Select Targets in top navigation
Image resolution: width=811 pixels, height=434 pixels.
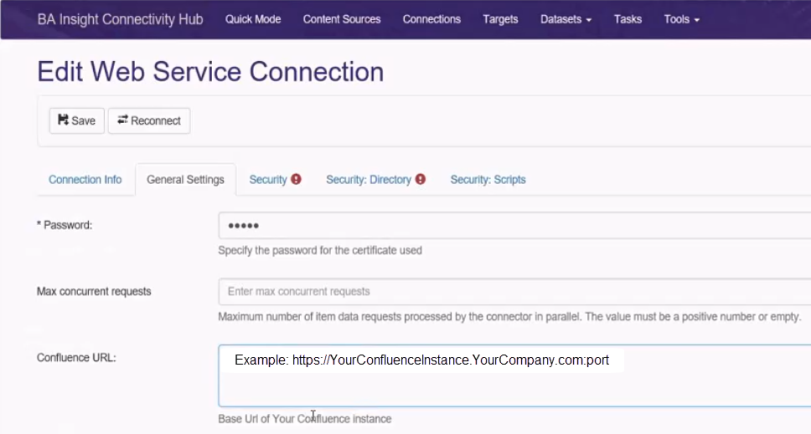pyautogui.click(x=500, y=19)
